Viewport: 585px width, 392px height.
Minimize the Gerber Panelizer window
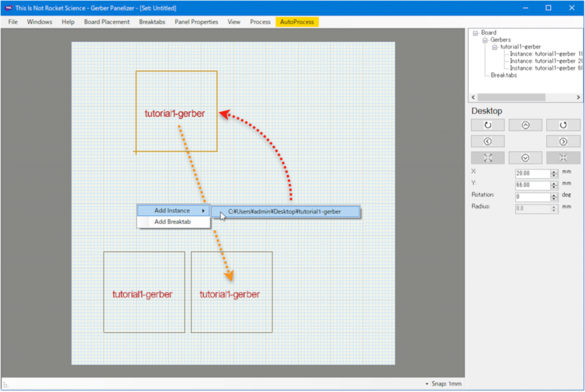[x=526, y=8]
